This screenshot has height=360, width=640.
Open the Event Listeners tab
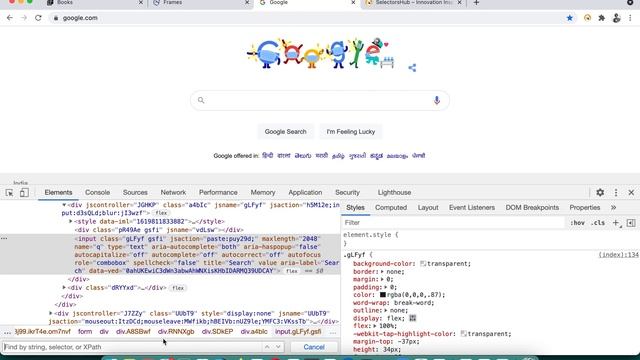471,207
